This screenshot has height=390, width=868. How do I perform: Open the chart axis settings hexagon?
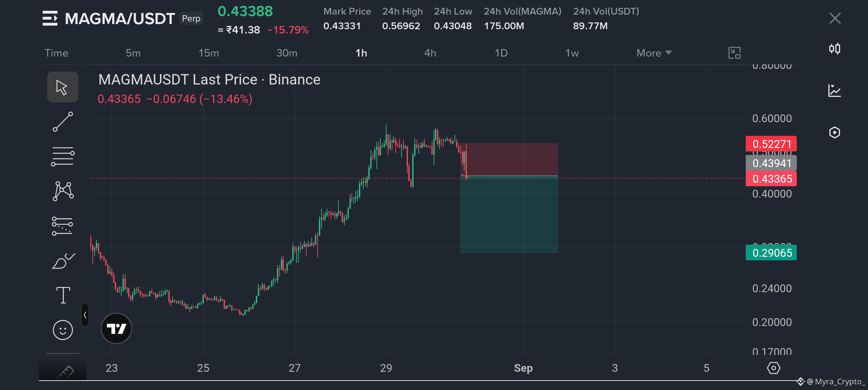pyautogui.click(x=773, y=368)
